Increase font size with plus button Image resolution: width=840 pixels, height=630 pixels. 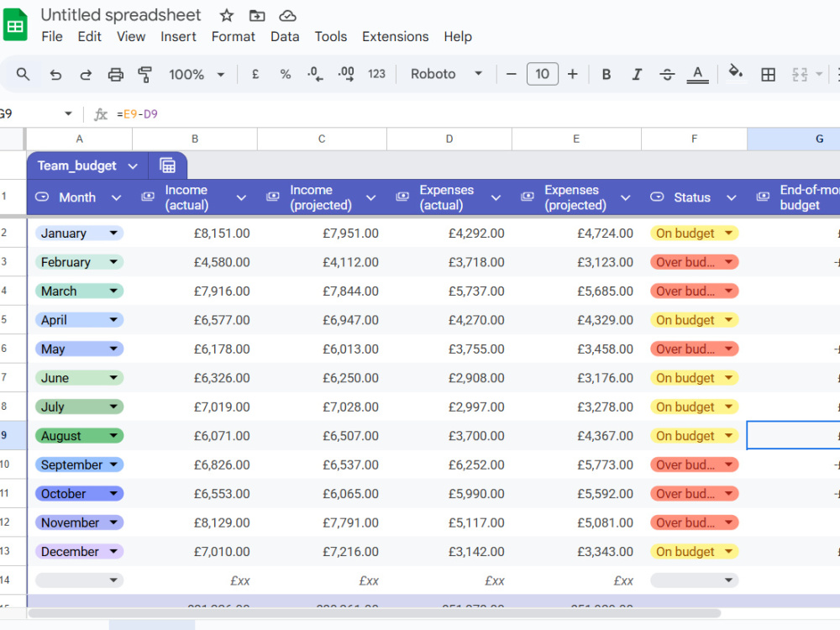click(x=573, y=74)
